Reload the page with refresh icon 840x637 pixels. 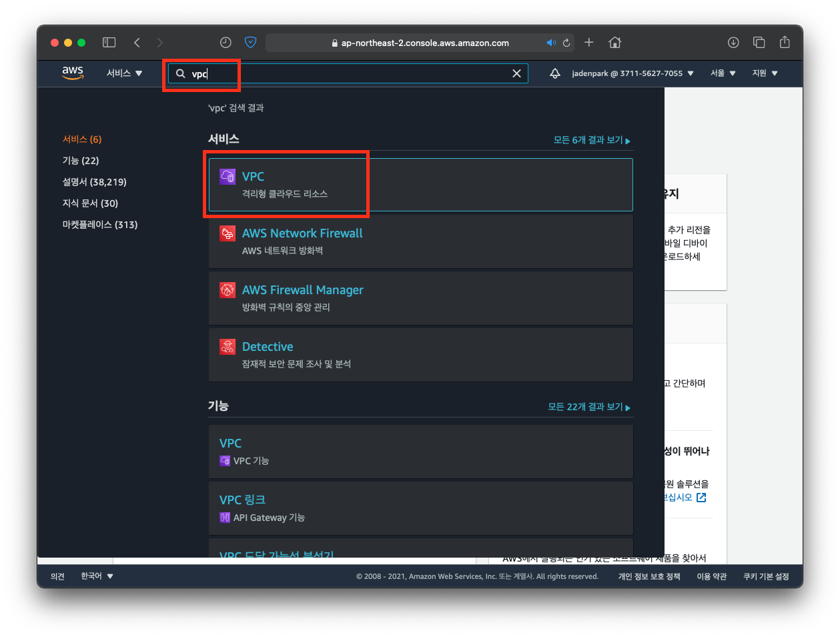[566, 43]
